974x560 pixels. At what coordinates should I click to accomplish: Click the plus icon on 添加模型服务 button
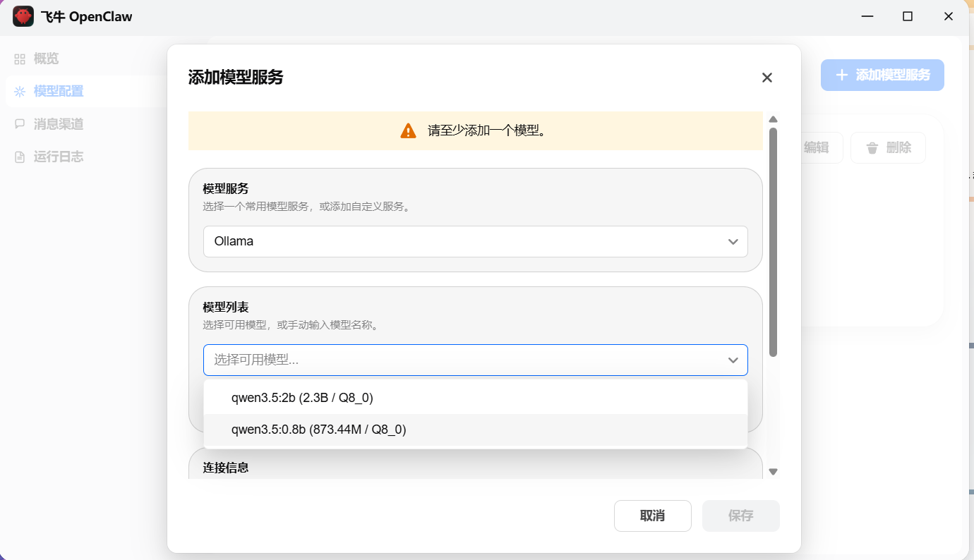840,75
